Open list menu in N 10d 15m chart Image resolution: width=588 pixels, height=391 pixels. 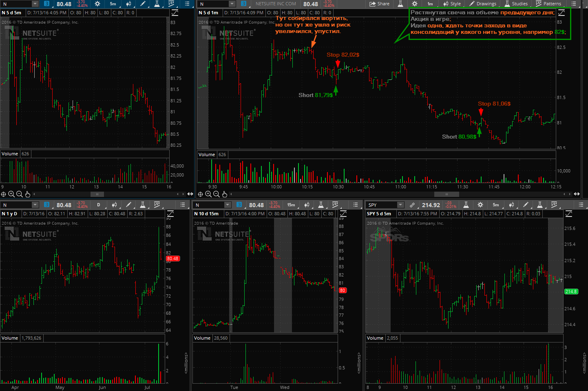pos(356,205)
